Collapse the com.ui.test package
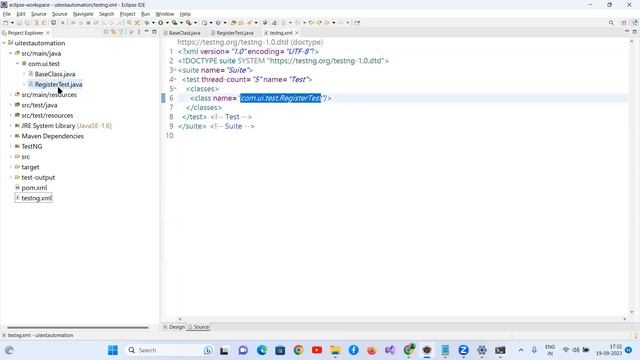640x360 pixels. click(18, 64)
